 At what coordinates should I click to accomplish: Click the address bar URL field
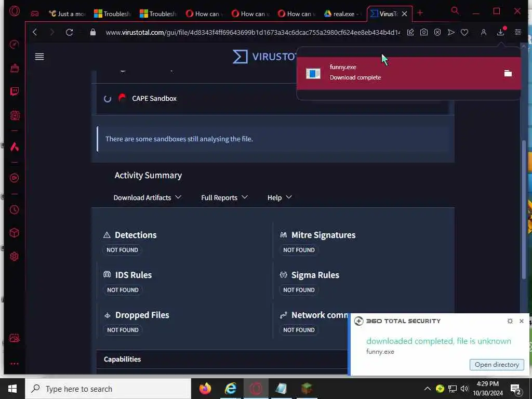pyautogui.click(x=252, y=33)
